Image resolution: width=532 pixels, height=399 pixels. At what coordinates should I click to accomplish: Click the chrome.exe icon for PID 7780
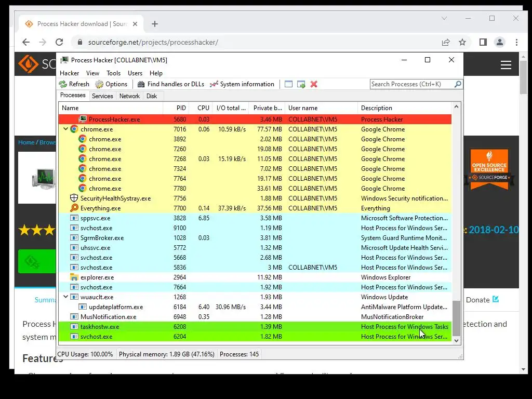coord(83,188)
